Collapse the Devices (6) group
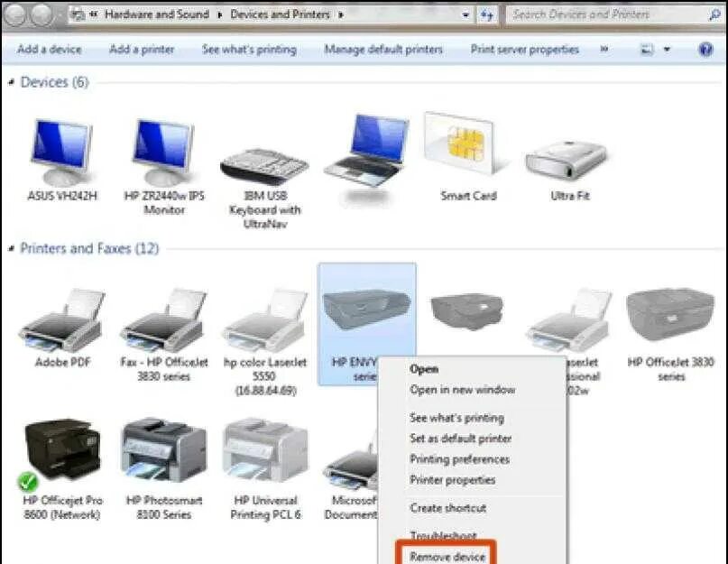The width and height of the screenshot is (728, 564). click(x=12, y=82)
